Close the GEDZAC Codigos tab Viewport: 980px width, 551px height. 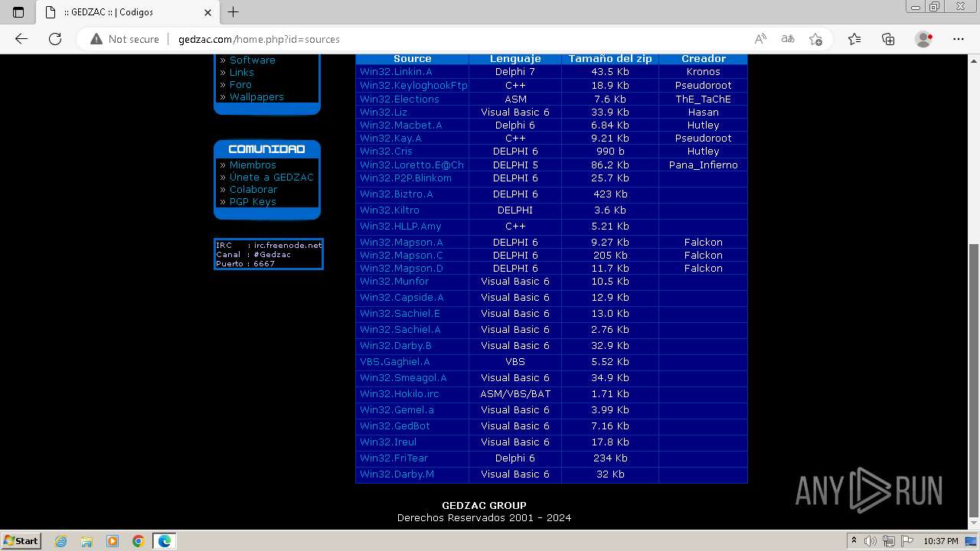coord(208,12)
